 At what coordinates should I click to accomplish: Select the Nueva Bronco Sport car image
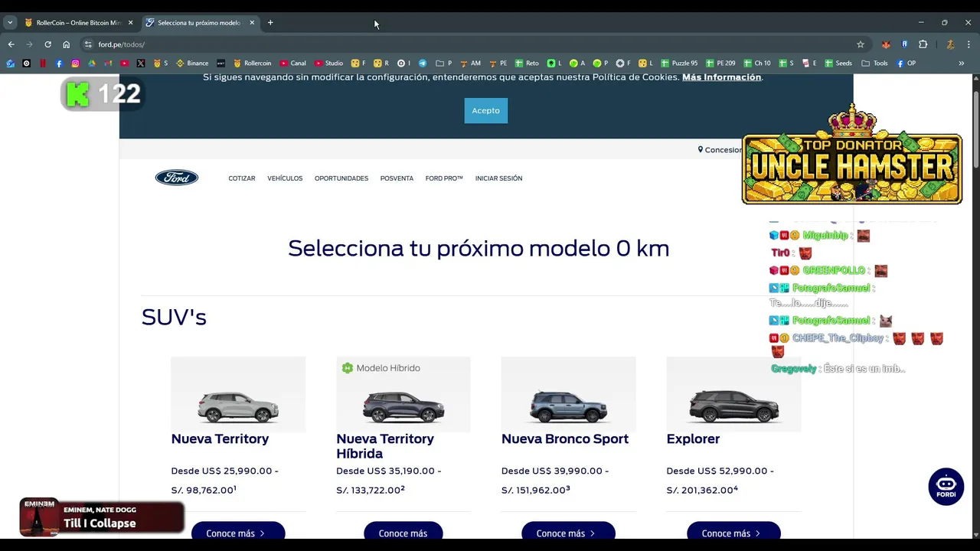click(x=569, y=394)
